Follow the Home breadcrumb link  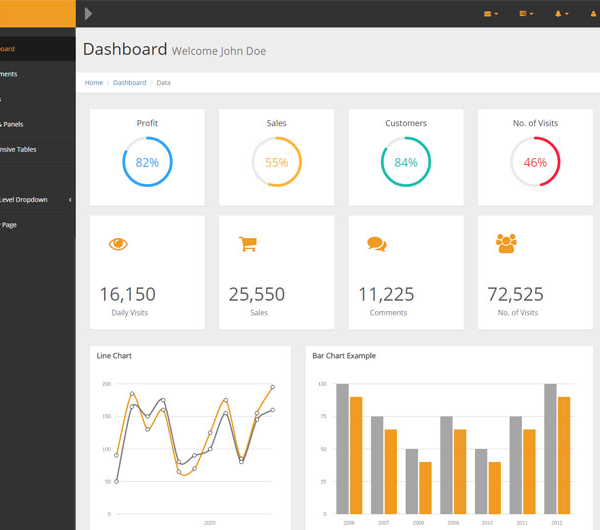point(94,83)
